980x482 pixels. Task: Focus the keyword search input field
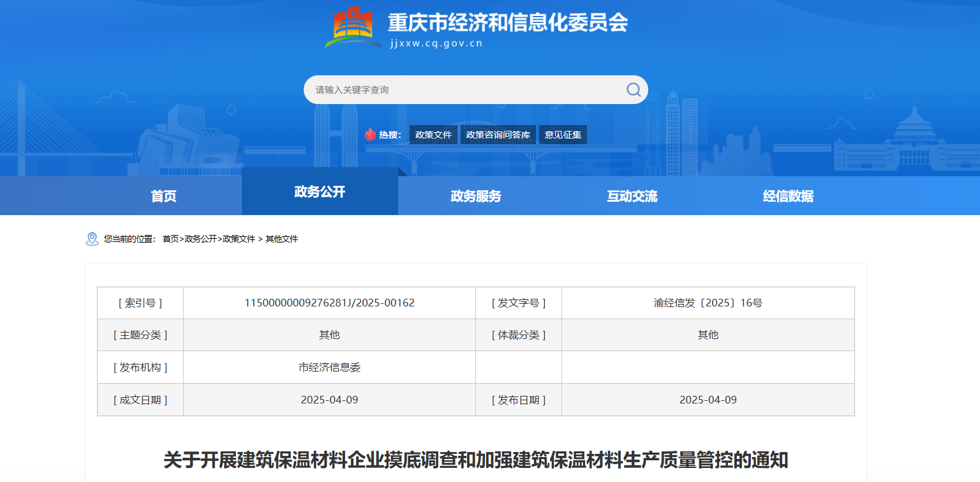[466, 90]
